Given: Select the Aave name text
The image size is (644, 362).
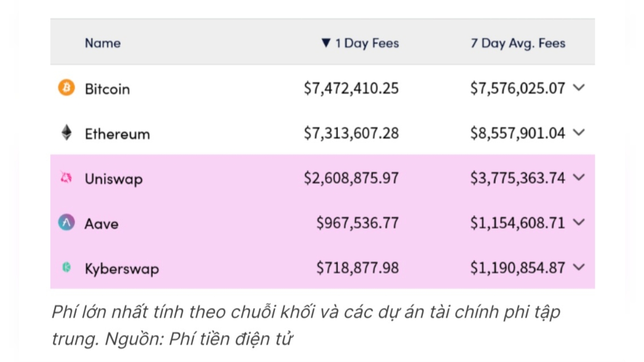Looking at the screenshot, I should coord(101,224).
